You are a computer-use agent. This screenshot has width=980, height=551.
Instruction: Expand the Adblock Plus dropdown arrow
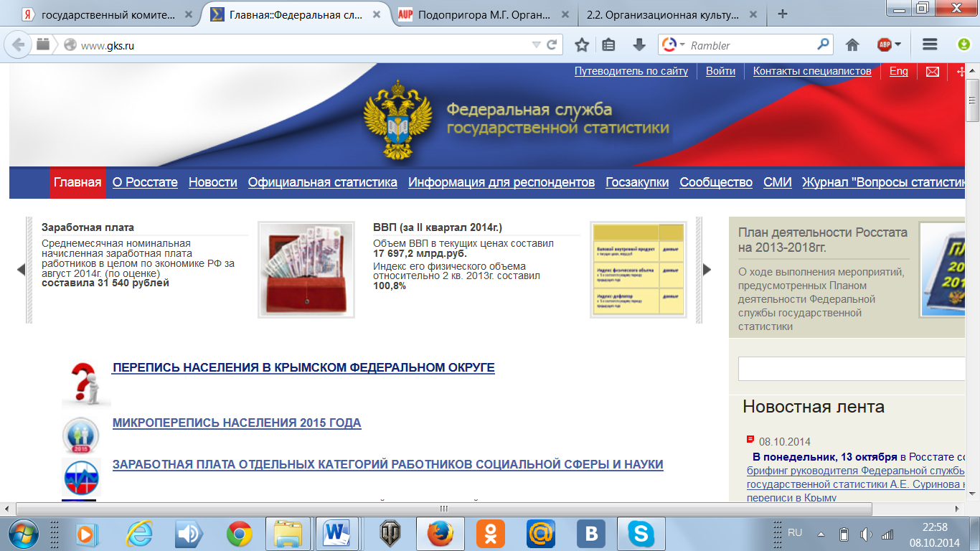click(897, 44)
